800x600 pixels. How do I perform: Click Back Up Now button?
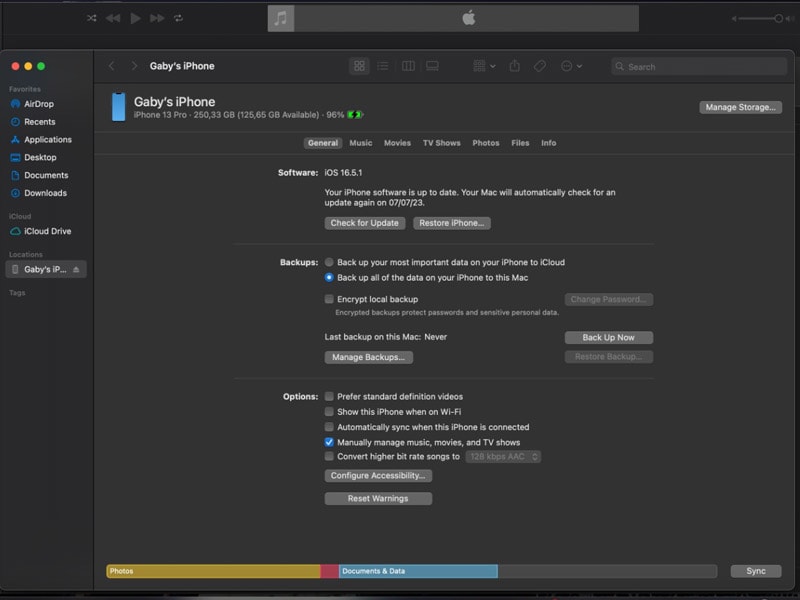click(609, 337)
